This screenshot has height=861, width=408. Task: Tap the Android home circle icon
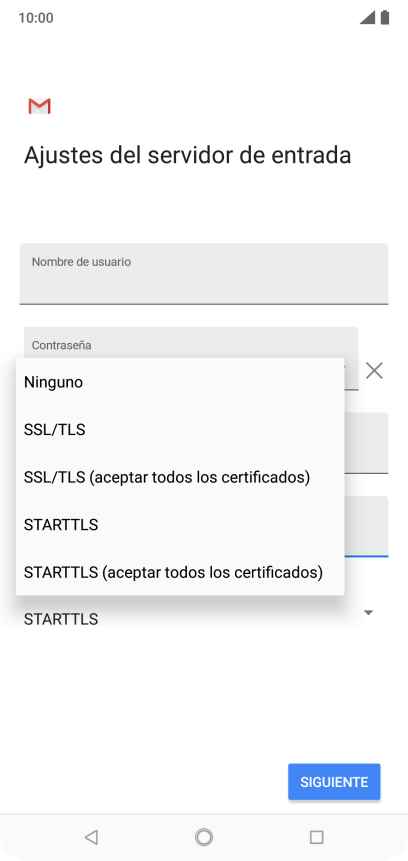[x=204, y=837]
